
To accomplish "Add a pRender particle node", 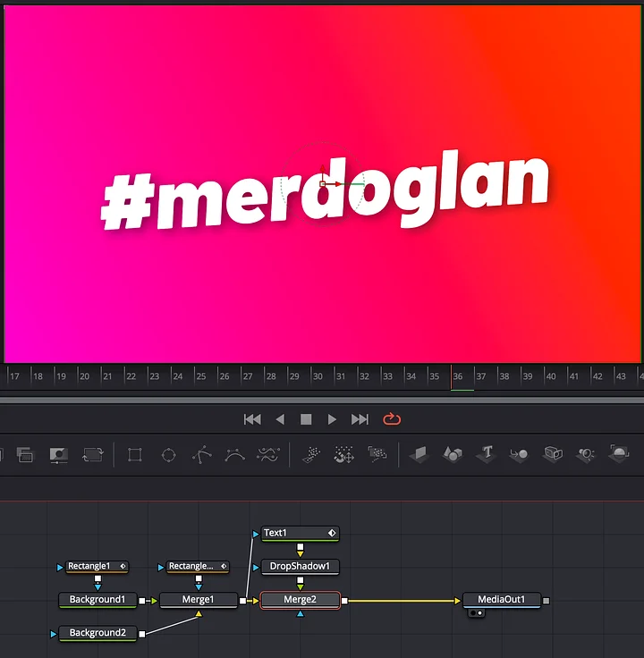I will [377, 454].
